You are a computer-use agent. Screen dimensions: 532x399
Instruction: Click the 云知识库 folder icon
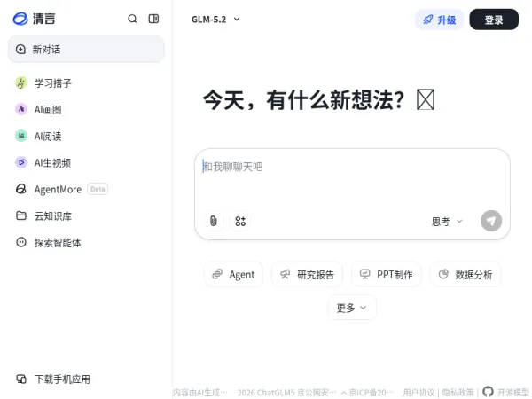point(21,215)
